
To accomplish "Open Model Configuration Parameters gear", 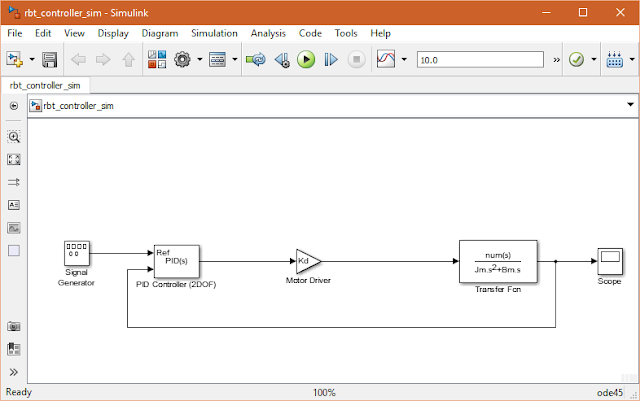I will pyautogui.click(x=182, y=60).
